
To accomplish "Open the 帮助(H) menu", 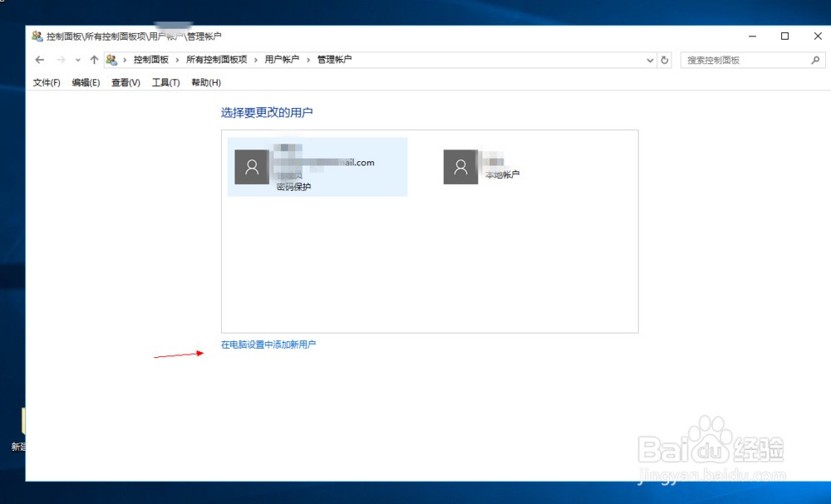I will click(206, 82).
